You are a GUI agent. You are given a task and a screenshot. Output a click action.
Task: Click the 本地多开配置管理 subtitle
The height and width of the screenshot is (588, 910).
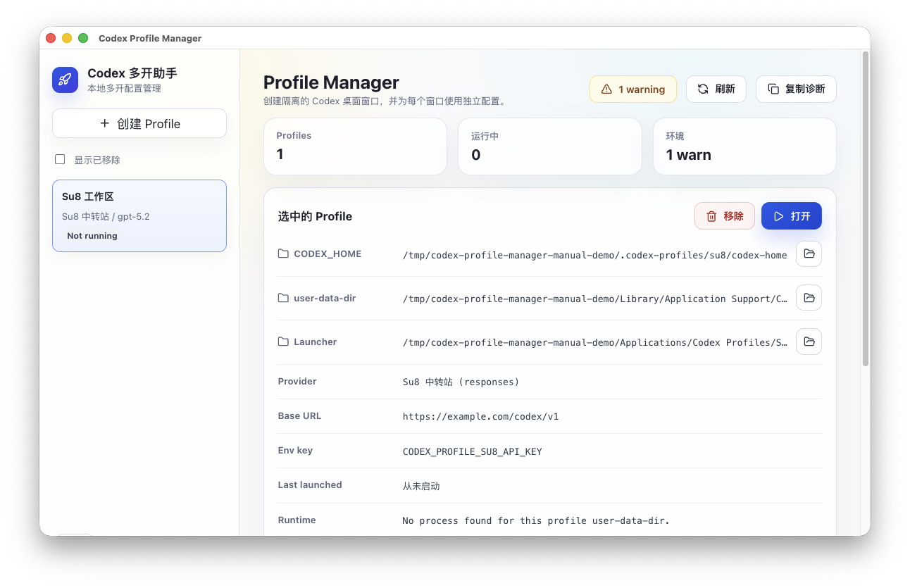(x=124, y=89)
